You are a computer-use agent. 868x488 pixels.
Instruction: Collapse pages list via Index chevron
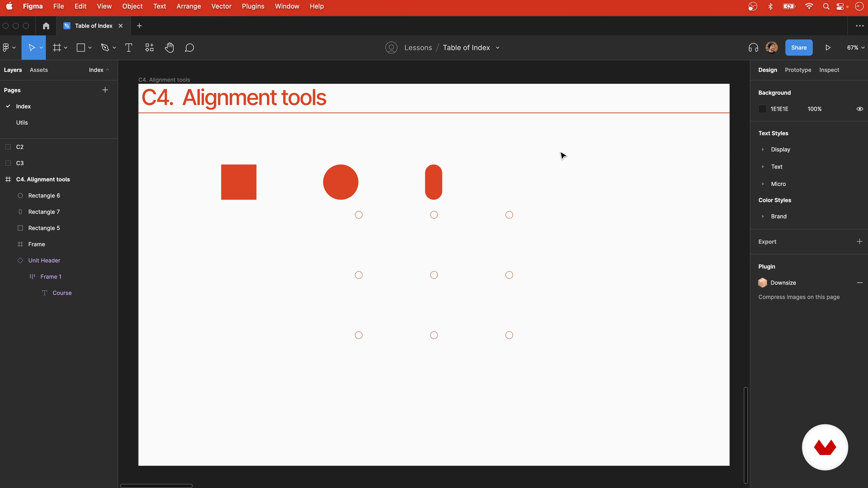[108, 70]
